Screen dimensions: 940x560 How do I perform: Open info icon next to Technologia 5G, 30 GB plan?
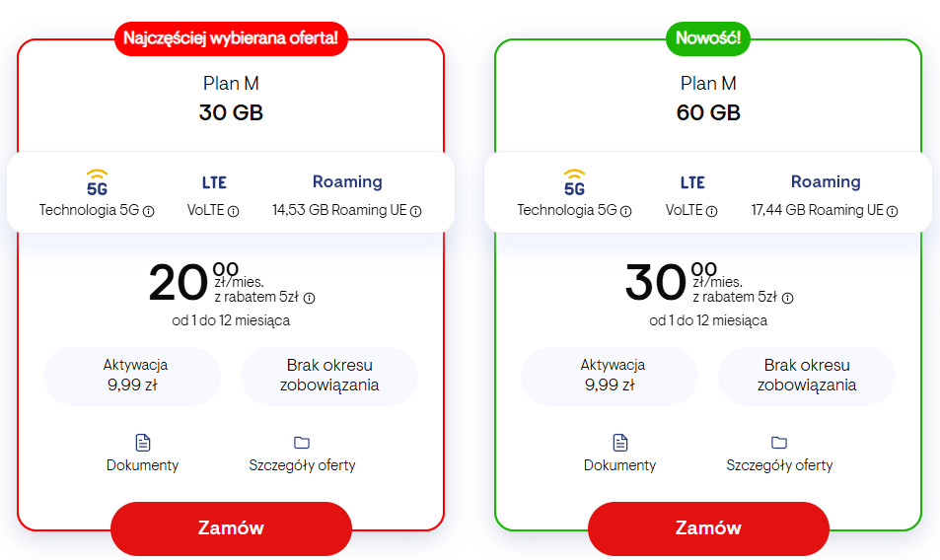click(148, 211)
